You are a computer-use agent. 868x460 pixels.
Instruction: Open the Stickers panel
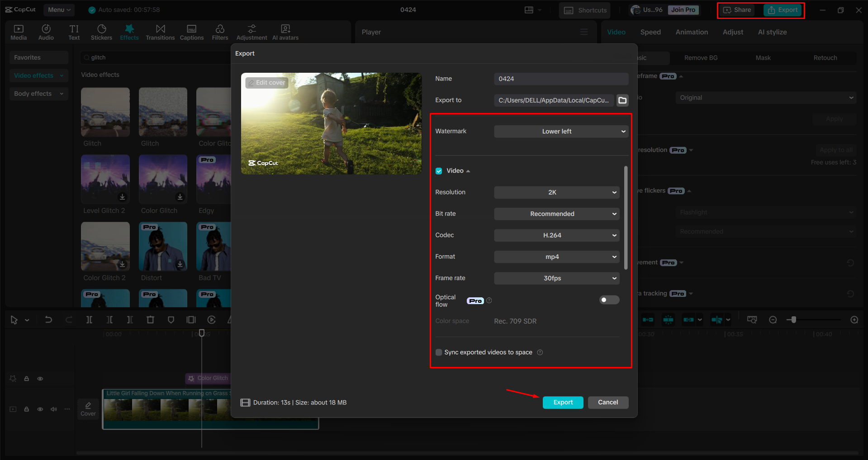click(101, 33)
